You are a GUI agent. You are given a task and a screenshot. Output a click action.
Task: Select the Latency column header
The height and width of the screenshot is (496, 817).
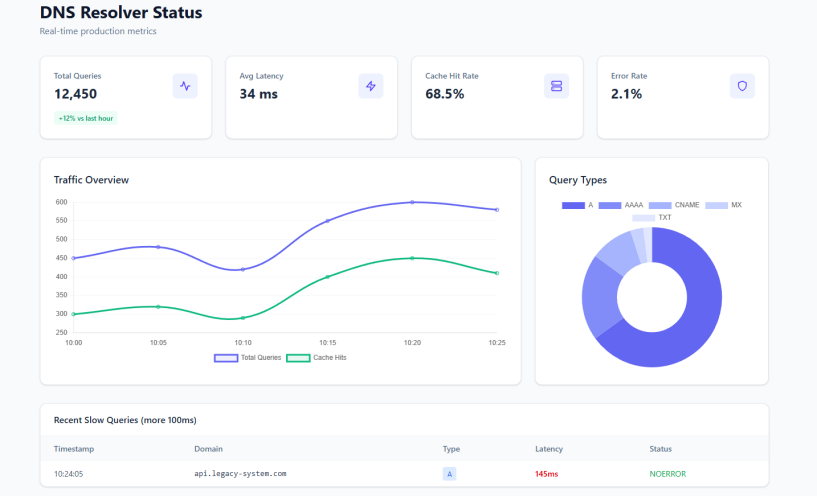[x=549, y=450]
